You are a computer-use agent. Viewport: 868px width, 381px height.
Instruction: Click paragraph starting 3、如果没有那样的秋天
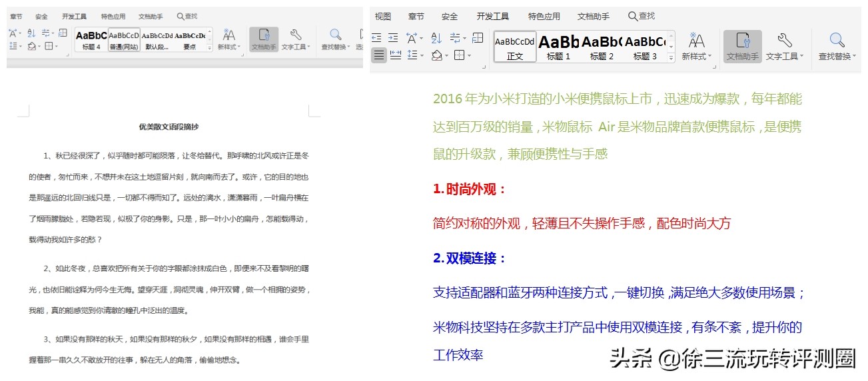(169, 350)
